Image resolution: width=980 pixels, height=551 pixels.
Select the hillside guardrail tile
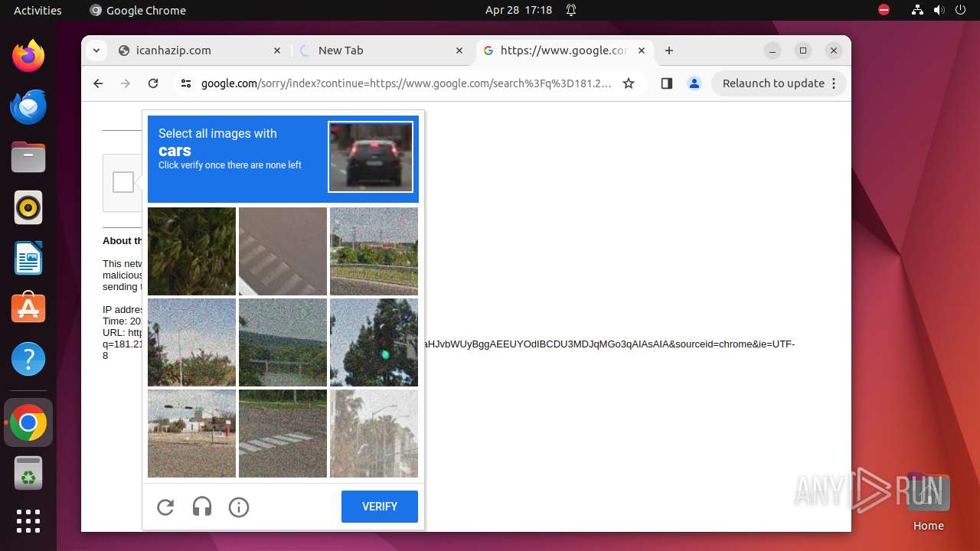(283, 342)
